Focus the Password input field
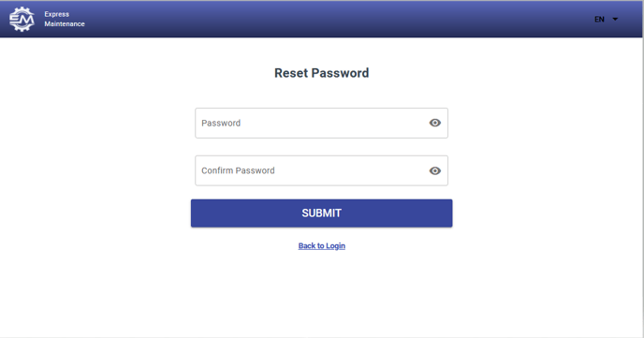This screenshot has height=338, width=644. (321, 124)
